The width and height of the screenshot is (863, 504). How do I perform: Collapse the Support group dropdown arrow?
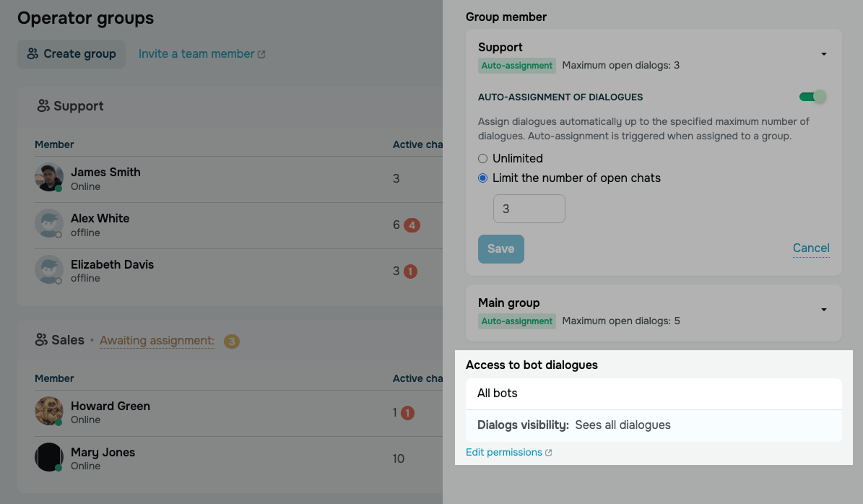click(x=824, y=54)
